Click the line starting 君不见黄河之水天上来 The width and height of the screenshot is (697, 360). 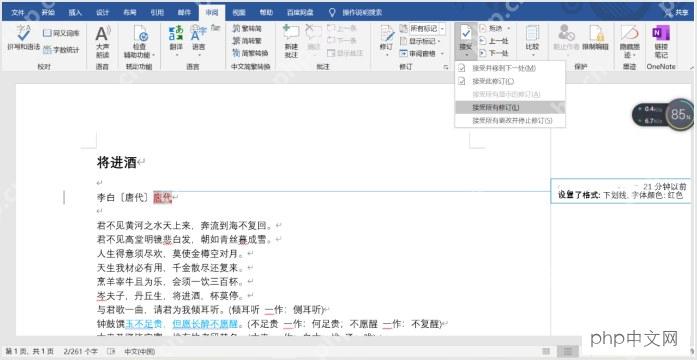(x=186, y=225)
